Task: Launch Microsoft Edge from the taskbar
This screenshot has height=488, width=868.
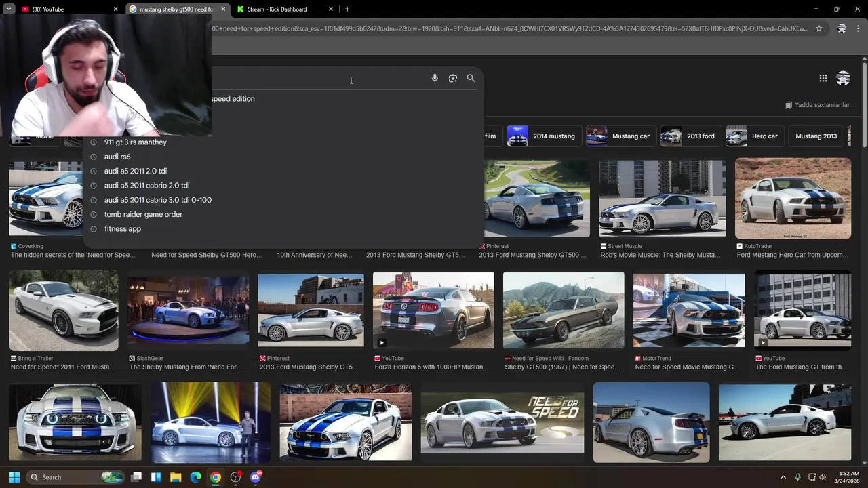Action: coord(195,477)
